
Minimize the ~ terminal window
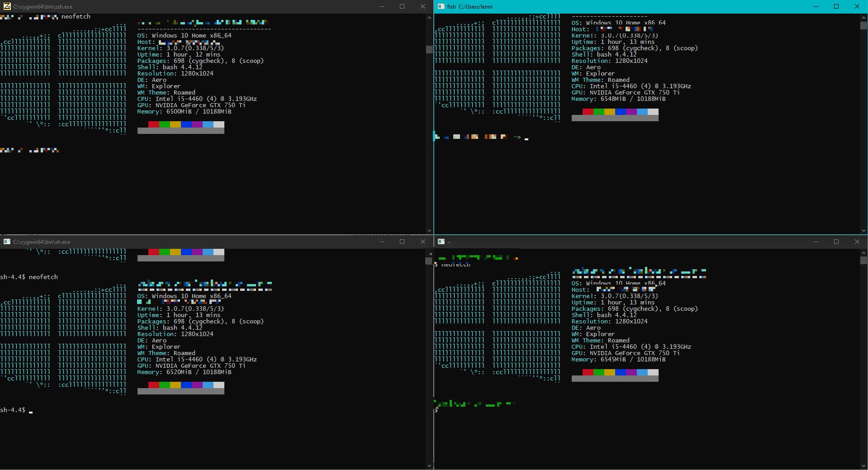(x=816, y=242)
